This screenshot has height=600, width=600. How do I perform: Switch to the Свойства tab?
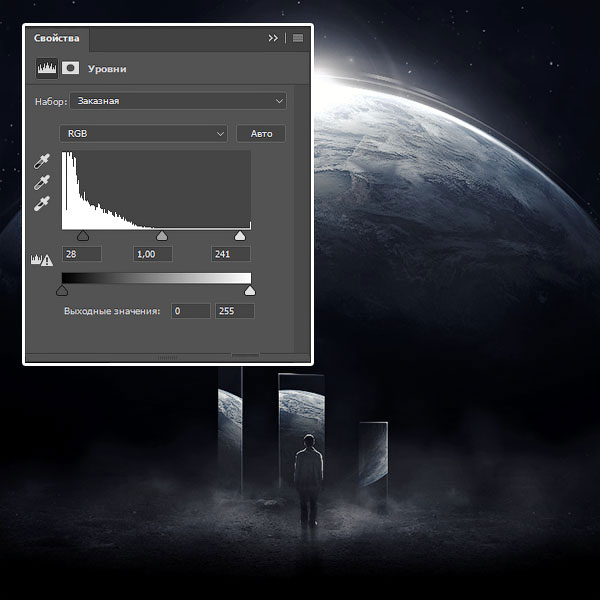57,38
